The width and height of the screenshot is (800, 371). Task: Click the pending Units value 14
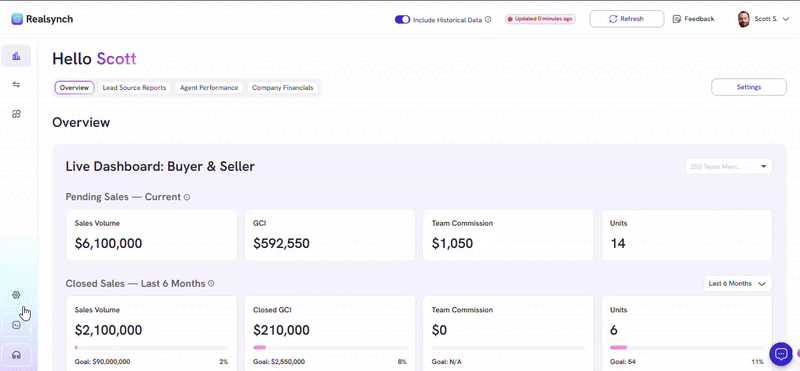click(618, 244)
